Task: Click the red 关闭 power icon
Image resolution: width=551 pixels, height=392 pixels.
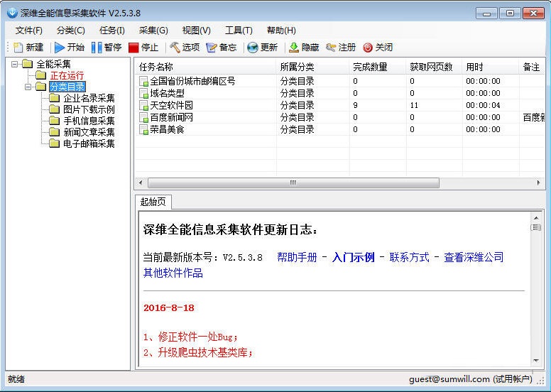Action: click(368, 48)
